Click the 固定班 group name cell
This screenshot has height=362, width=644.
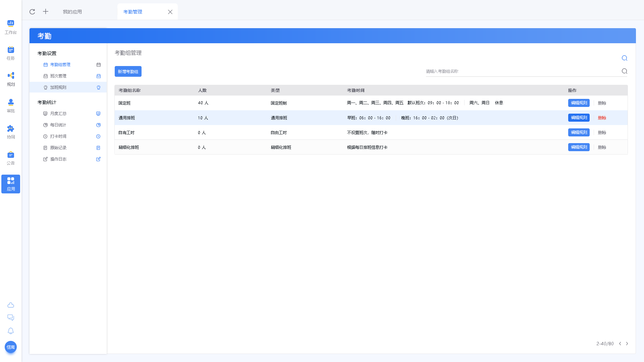point(124,103)
